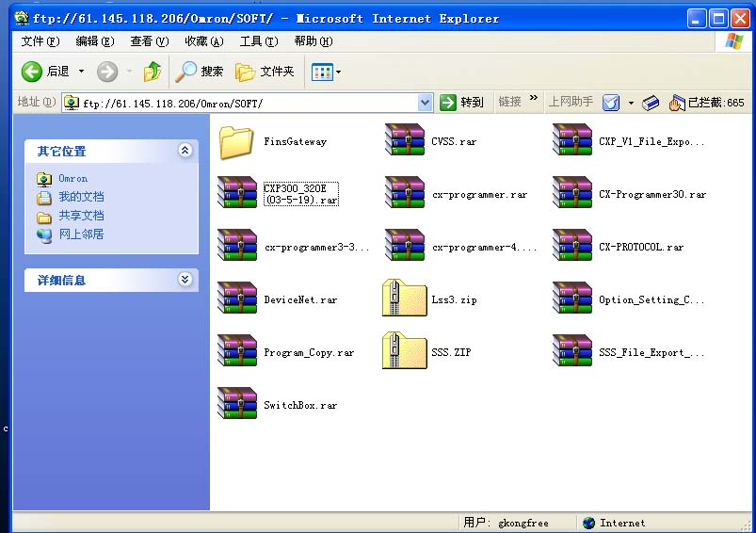Screen dimensions: 756x533
Task: Open the 编辑(E) menu
Action: coord(95,41)
